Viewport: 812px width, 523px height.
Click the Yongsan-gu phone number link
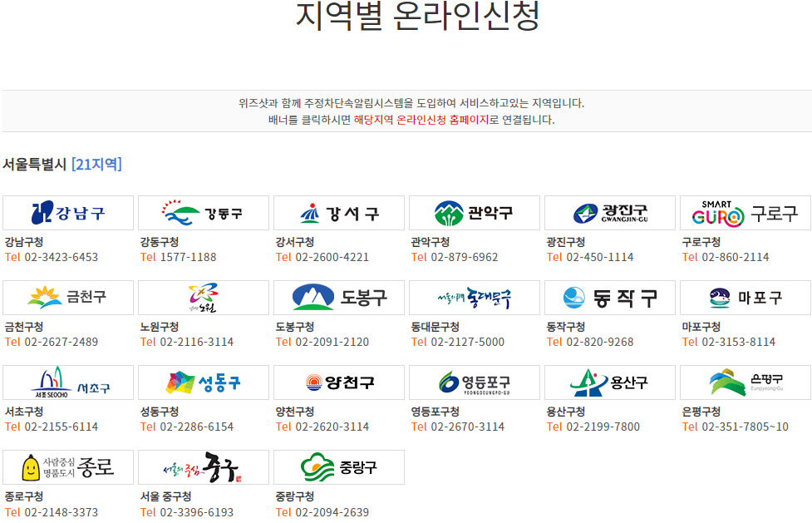click(x=592, y=425)
